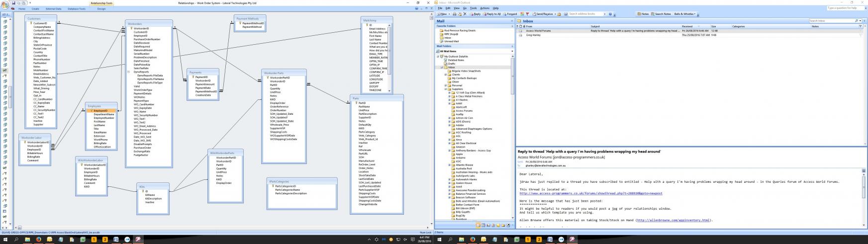Click the Customers table title bar
Image resolution: width=868 pixels, height=244 pixels.
41,18
